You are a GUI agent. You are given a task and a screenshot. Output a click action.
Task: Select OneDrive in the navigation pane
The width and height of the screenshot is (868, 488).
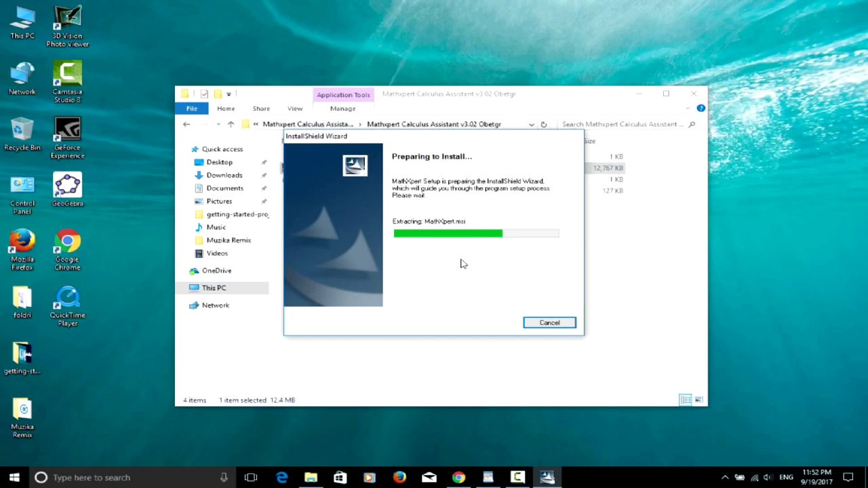coord(216,270)
